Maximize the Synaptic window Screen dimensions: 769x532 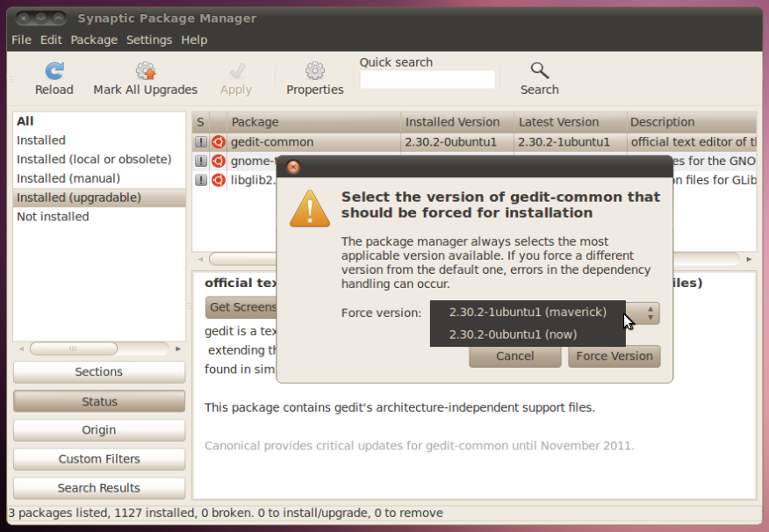pyautogui.click(x=58, y=18)
